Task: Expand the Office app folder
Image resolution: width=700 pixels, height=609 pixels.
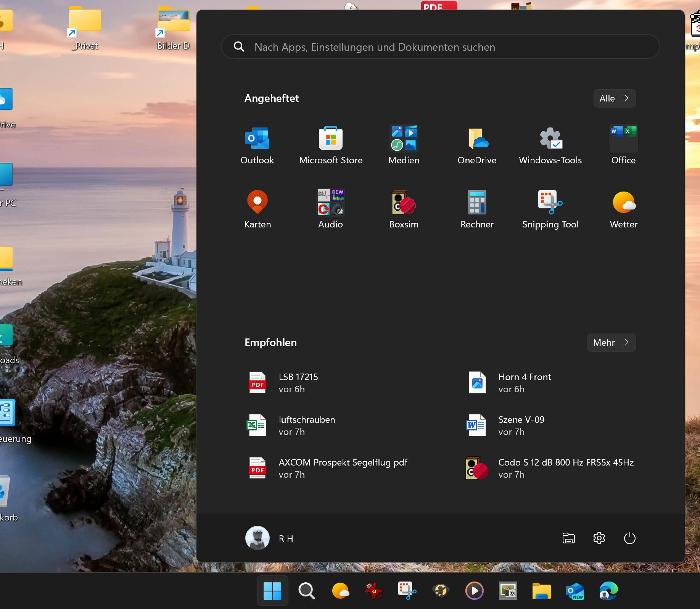Action: (x=623, y=145)
